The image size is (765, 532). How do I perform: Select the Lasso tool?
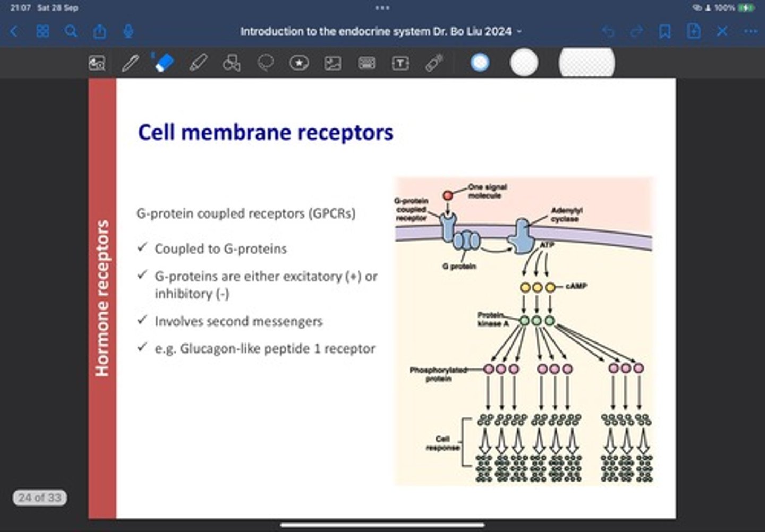point(266,63)
